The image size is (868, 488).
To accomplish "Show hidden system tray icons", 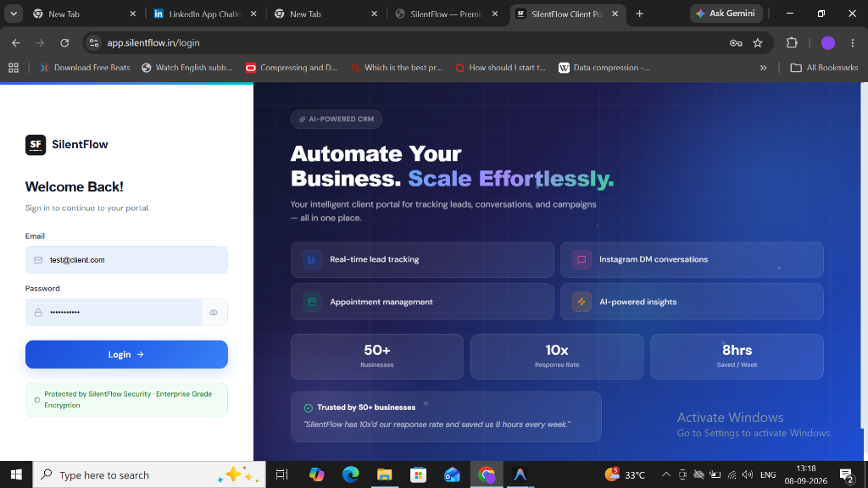I will [666, 474].
